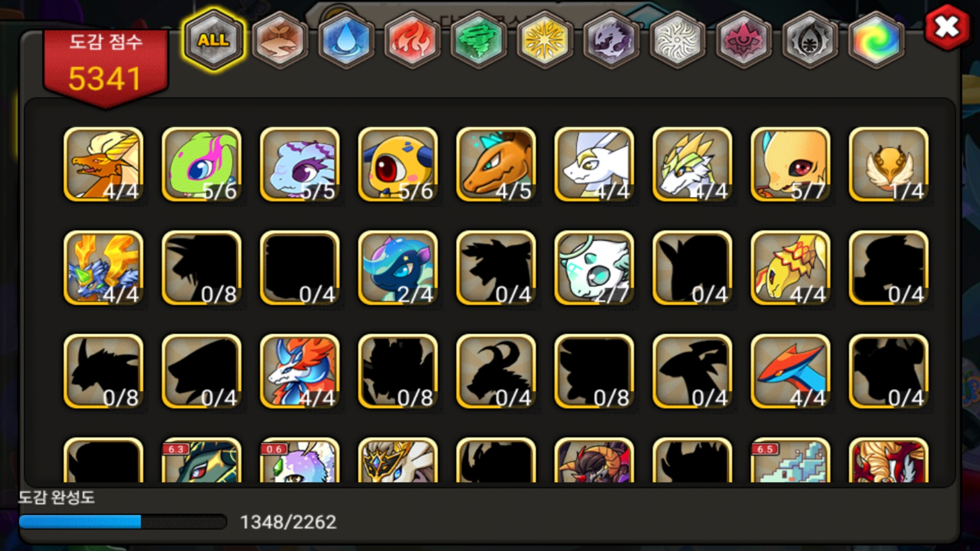Open blue starry dragon card 2/4
Viewport: 980px width, 551px height.
pos(398,268)
